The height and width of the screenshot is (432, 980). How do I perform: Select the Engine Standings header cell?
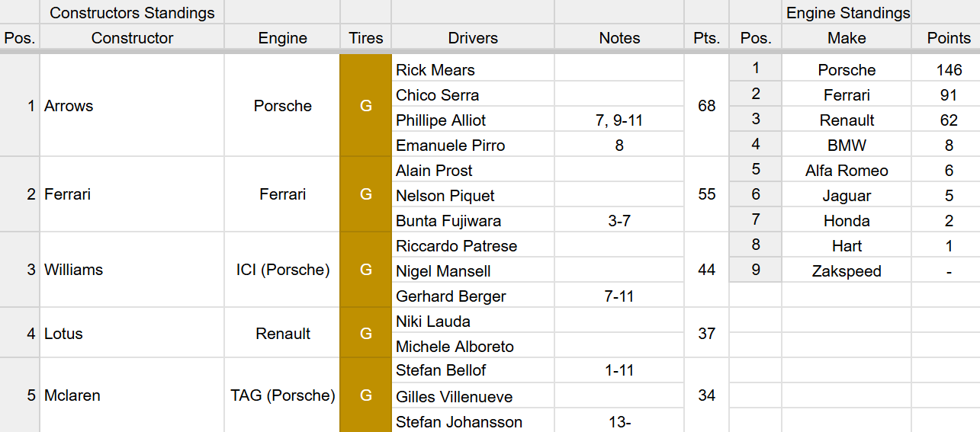point(847,12)
